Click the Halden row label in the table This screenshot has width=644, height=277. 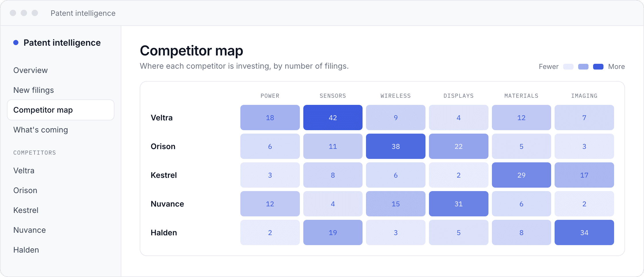click(164, 233)
